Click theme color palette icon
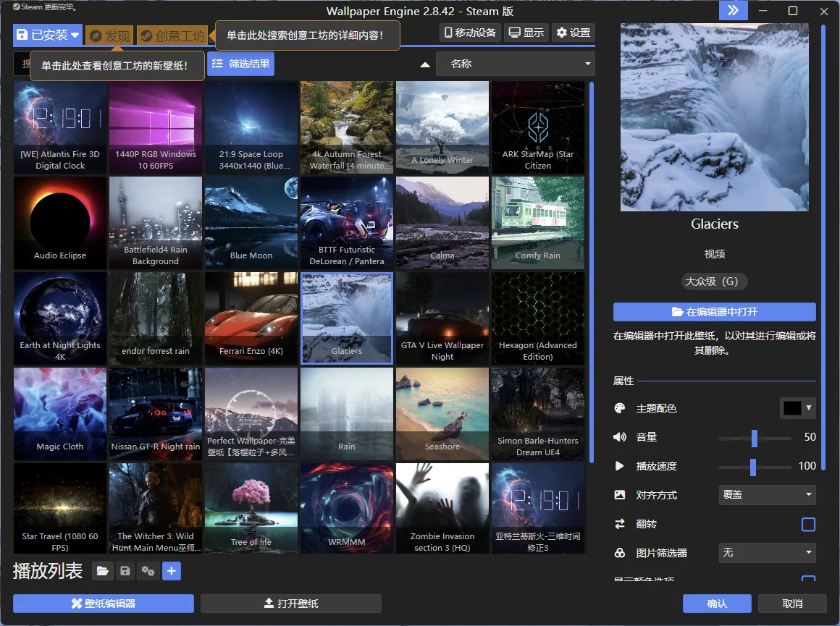The image size is (840, 626). 620,408
